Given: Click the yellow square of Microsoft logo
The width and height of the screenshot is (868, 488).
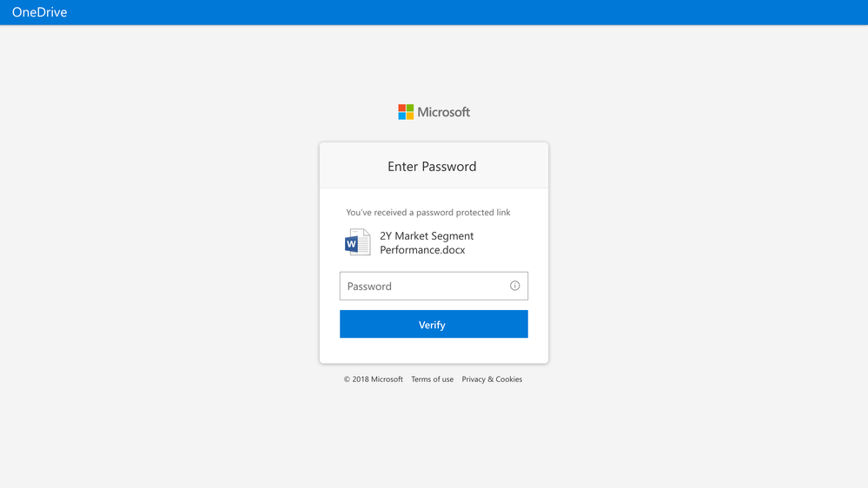Looking at the screenshot, I should pyautogui.click(x=410, y=115).
